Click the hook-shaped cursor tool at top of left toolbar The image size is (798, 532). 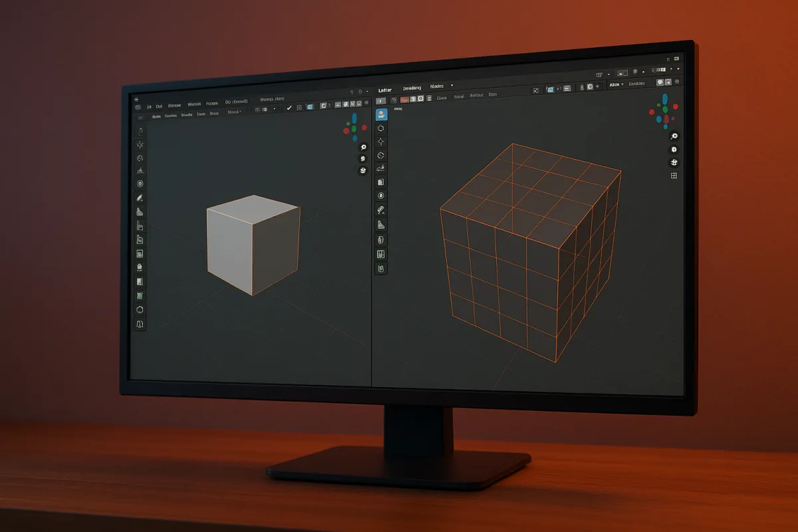(140, 130)
